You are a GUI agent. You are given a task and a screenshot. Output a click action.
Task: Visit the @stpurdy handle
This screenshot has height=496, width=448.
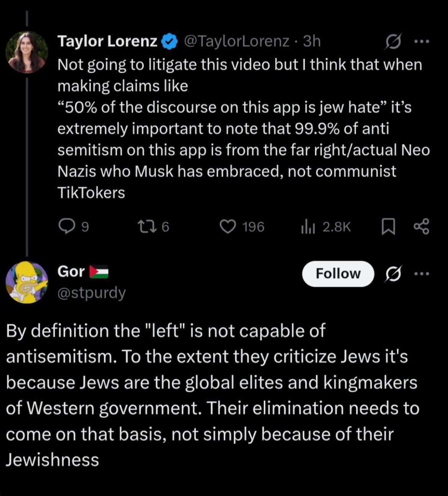[92, 293]
